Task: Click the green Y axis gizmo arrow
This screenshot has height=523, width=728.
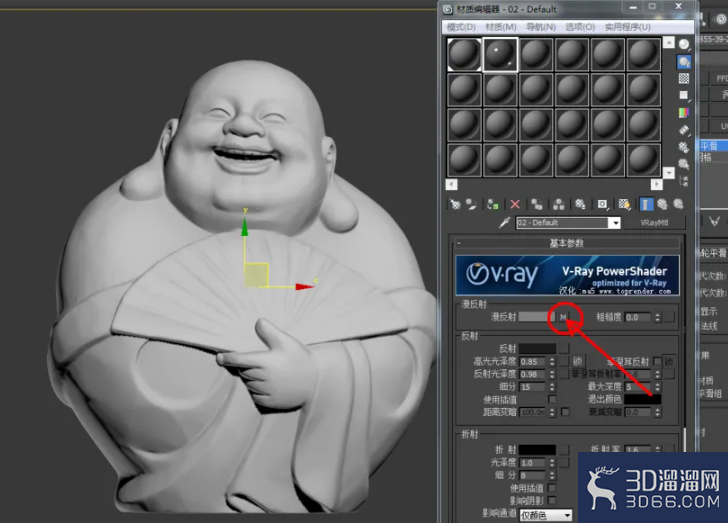Action: pos(245,226)
